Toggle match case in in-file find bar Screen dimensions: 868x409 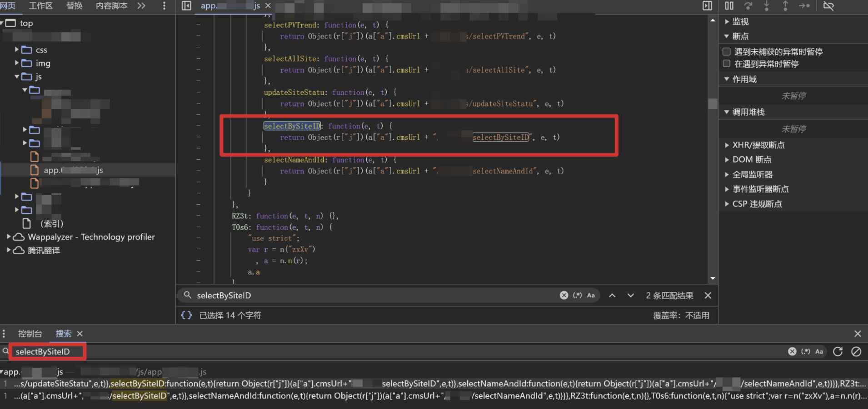(591, 296)
